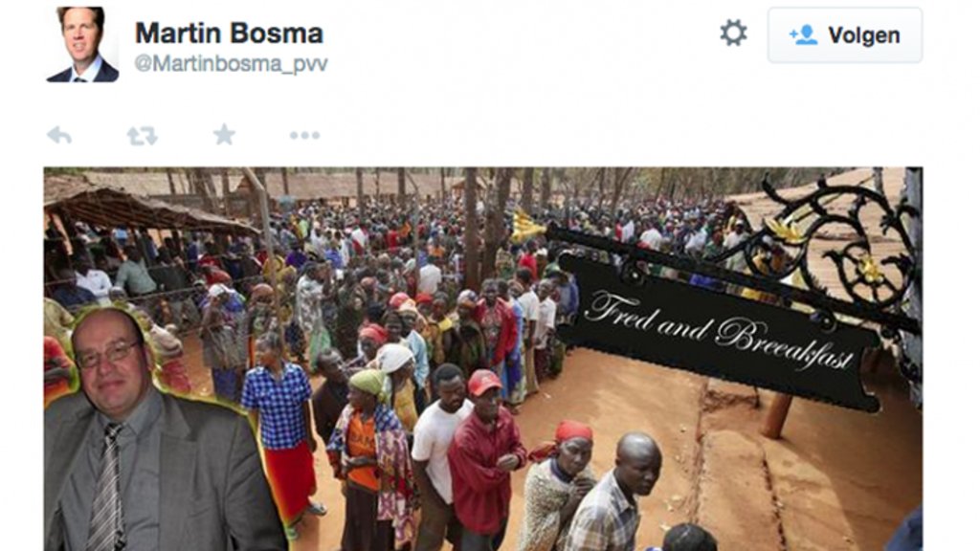Click the add-person icon inside Volgen

[x=803, y=35]
